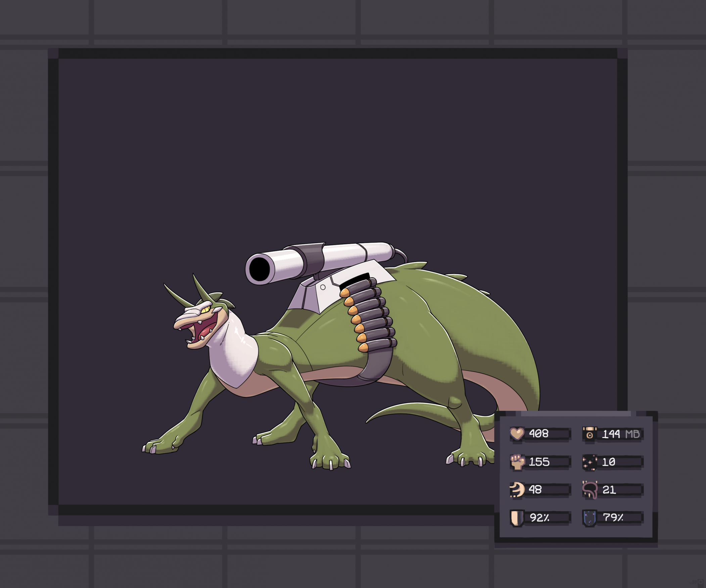The height and width of the screenshot is (588, 706).
Task: Select the 79% shield value
Action: (x=613, y=518)
